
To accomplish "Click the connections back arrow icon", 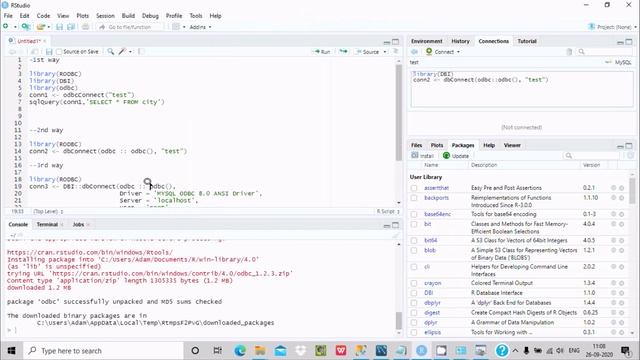I will tap(415, 52).
